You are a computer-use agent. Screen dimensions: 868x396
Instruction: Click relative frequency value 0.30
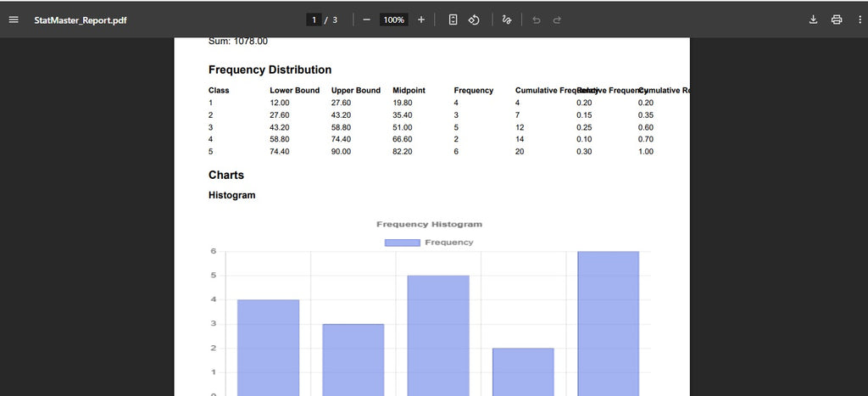[584, 152]
